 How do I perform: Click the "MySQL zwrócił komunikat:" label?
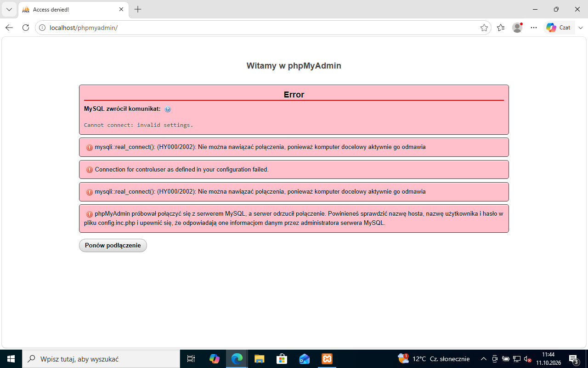click(x=122, y=109)
